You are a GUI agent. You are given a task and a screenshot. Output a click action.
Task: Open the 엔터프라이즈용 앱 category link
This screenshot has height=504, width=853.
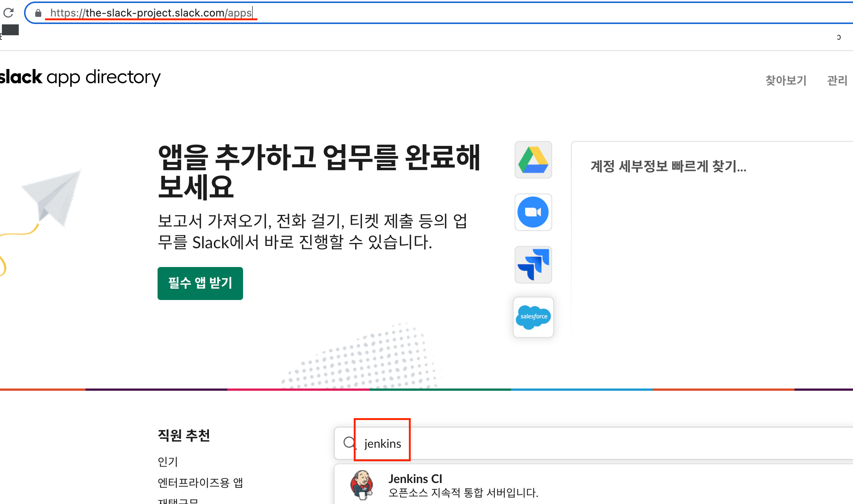[x=200, y=482]
